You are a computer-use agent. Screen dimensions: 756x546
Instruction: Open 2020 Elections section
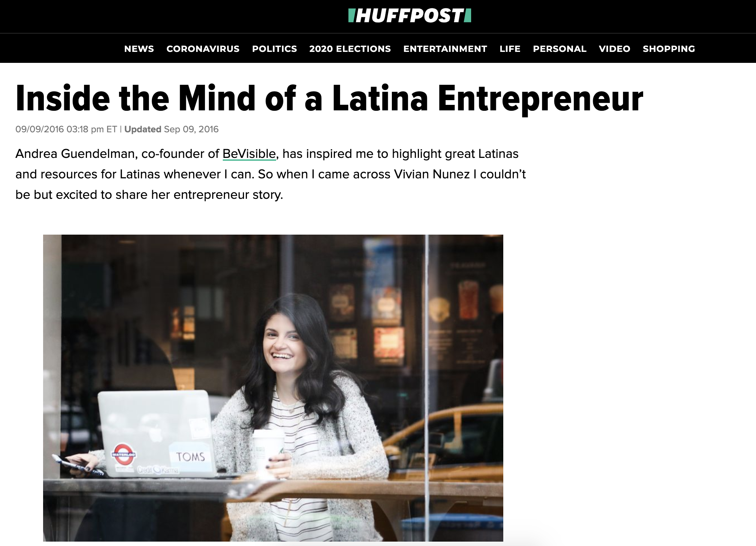point(350,49)
